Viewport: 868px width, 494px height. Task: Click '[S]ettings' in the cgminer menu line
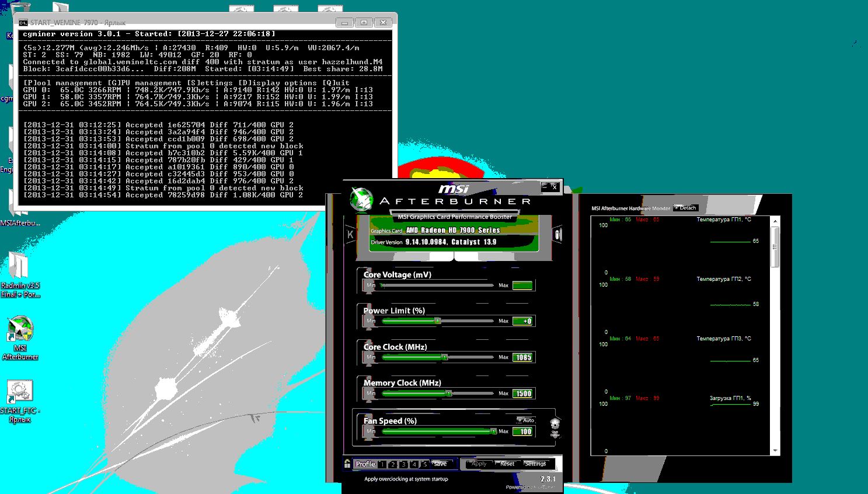tap(210, 83)
